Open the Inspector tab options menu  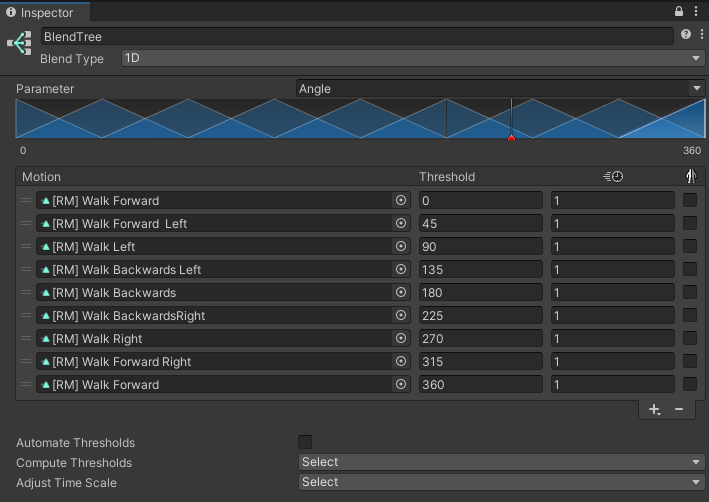tap(696, 11)
